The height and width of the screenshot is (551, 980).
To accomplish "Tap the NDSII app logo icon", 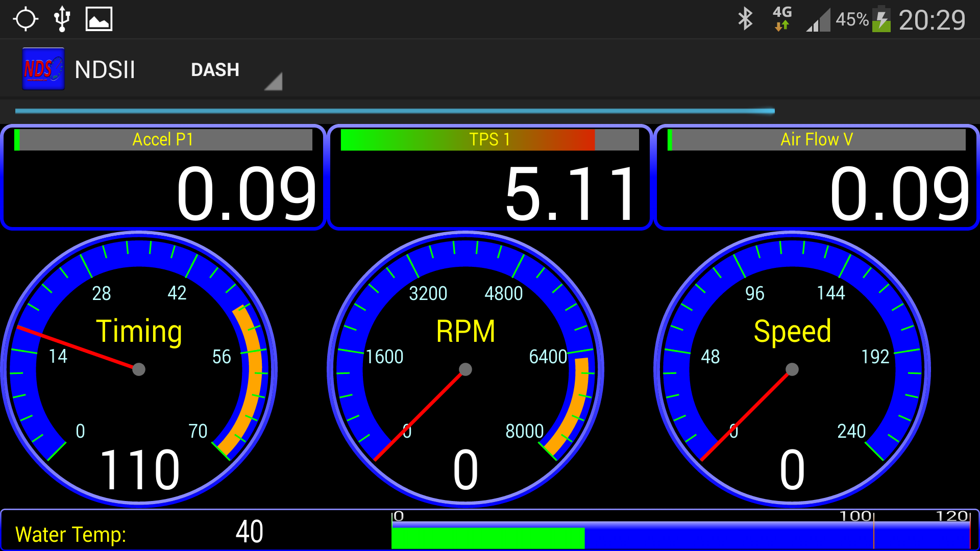I will [43, 69].
